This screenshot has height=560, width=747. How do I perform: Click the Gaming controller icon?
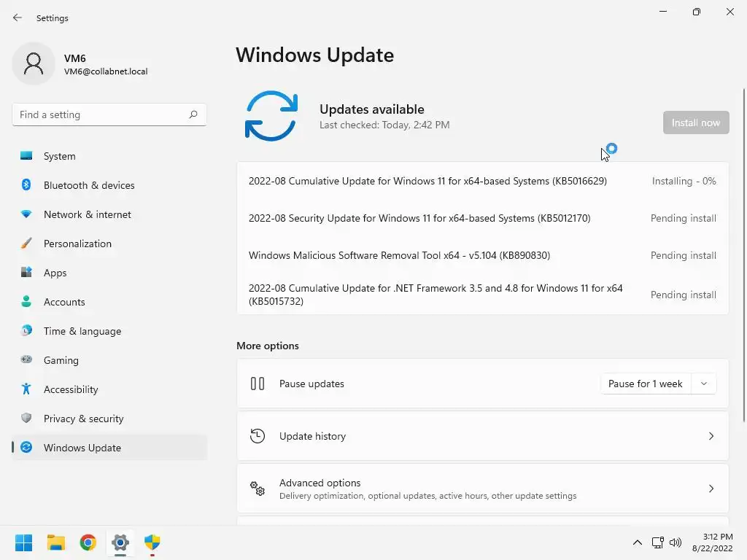[x=26, y=359]
